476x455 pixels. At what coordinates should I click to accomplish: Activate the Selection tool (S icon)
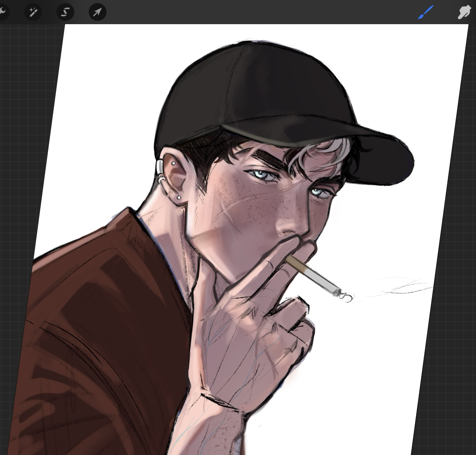click(x=65, y=12)
